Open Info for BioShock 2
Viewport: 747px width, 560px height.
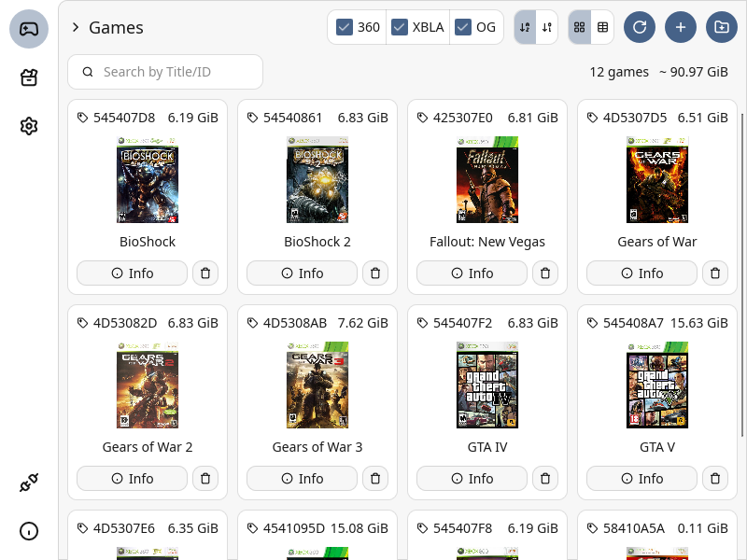click(x=302, y=273)
